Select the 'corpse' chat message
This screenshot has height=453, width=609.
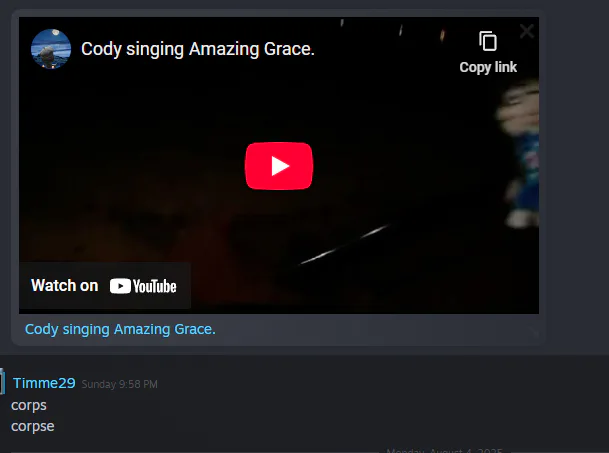tap(33, 426)
